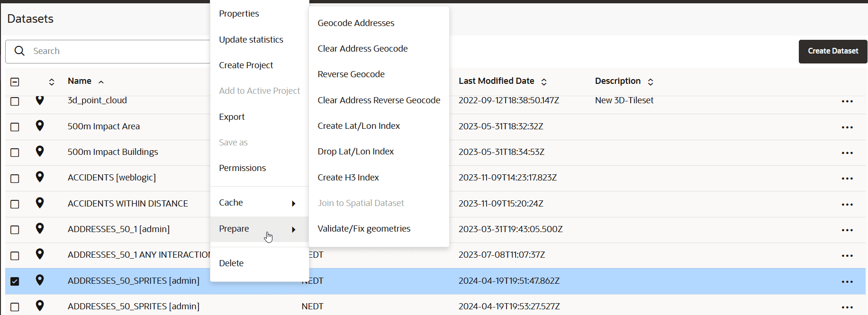Viewport: 868px width, 315px height.
Task: Check the ACCIDENTS WITHIN DISTANCE checkbox
Action: (15, 204)
